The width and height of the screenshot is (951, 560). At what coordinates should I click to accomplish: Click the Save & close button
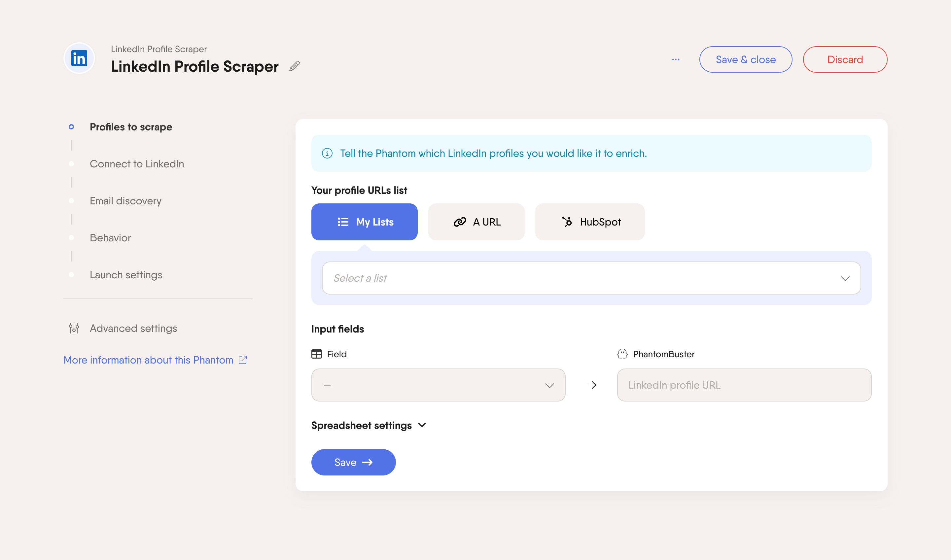(x=746, y=60)
